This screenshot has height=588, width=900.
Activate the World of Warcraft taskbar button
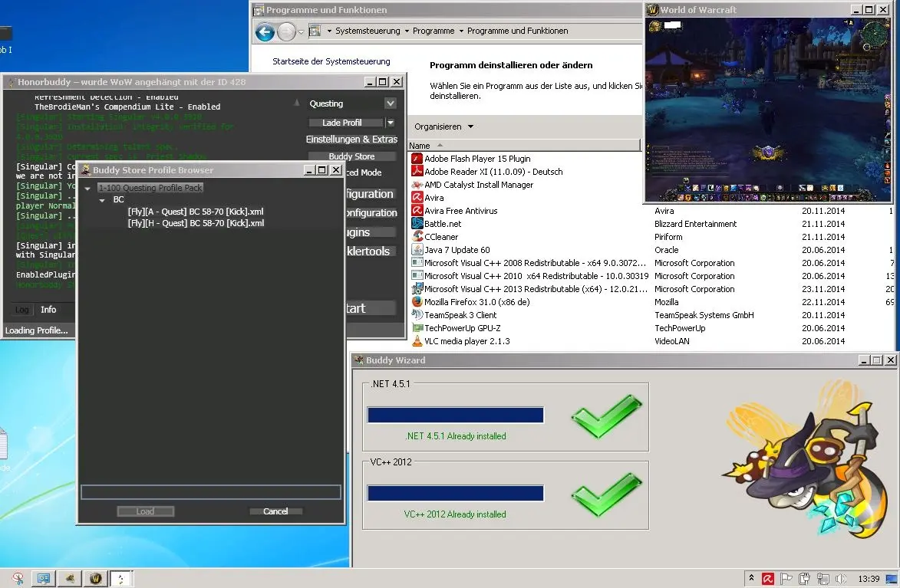[96, 578]
